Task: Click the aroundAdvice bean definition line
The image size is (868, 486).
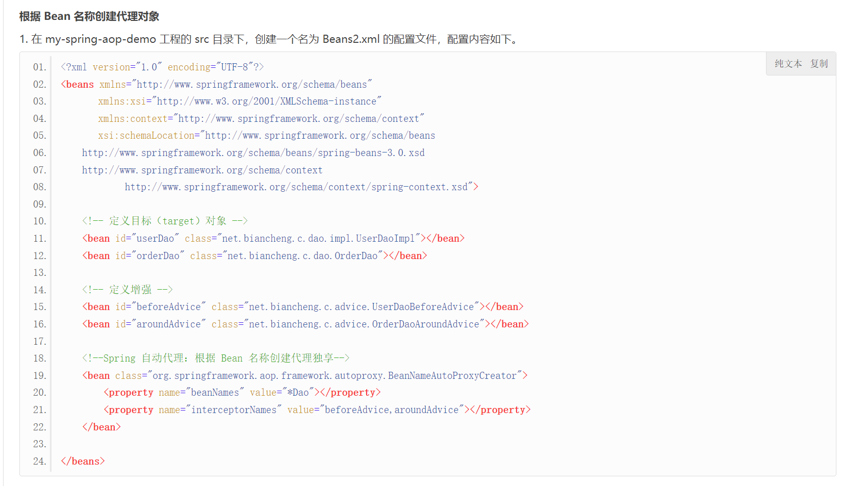Action: 305,324
